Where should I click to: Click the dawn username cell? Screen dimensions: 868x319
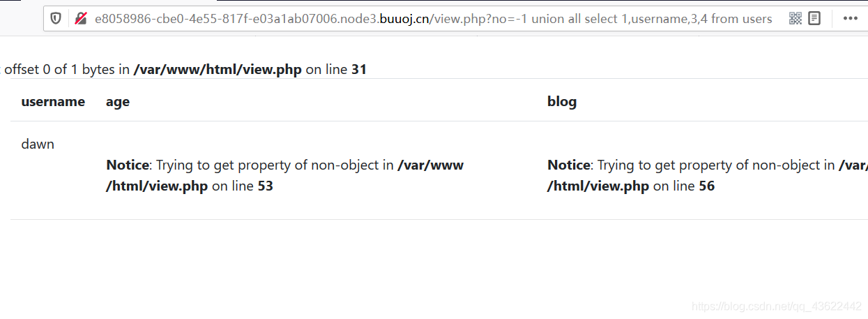click(38, 144)
